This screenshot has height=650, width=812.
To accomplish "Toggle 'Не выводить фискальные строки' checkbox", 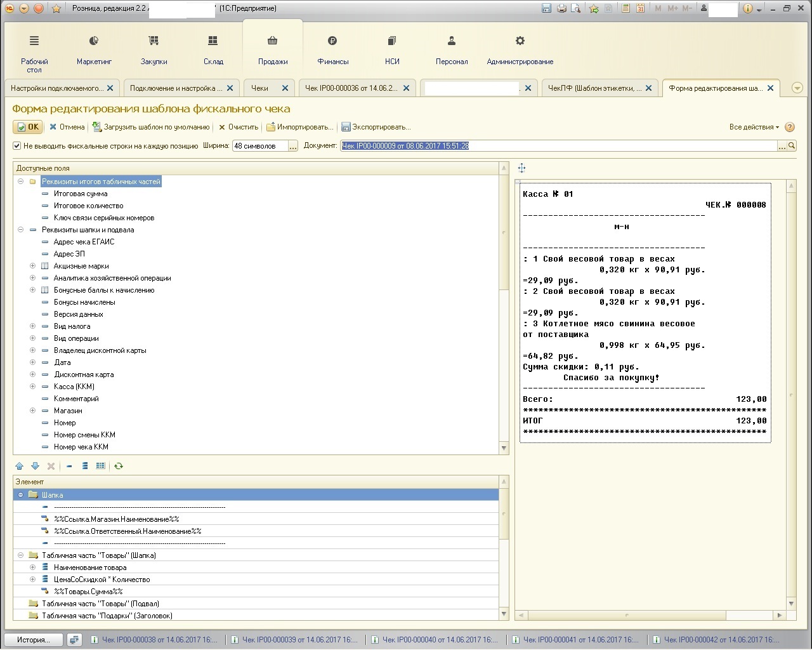I will pyautogui.click(x=17, y=146).
